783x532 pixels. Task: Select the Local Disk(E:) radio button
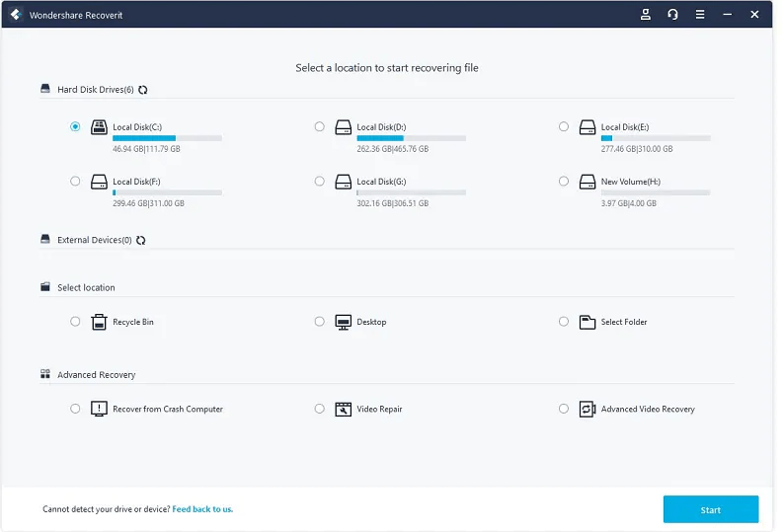[x=563, y=126]
